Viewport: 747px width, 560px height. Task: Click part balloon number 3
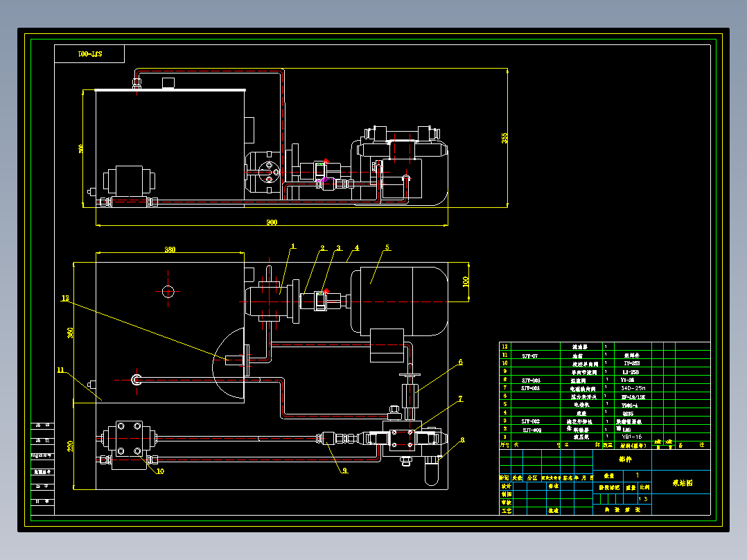click(339, 248)
